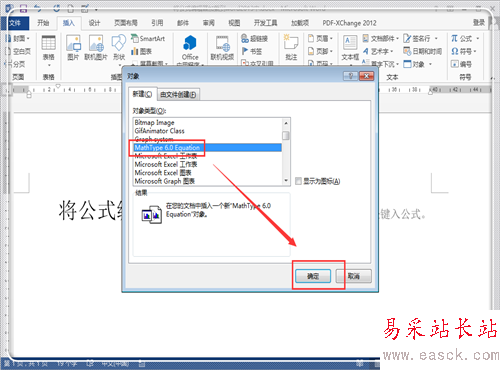
Task: Open the 审阅 Review tab
Action: coord(209,23)
